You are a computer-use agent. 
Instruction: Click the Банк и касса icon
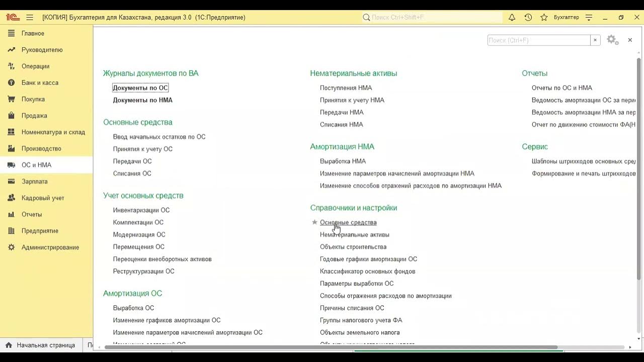11,82
